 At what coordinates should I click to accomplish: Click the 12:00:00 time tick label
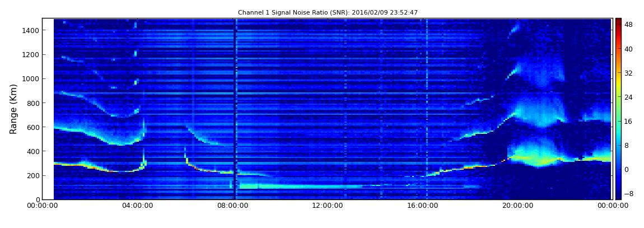pyautogui.click(x=329, y=206)
